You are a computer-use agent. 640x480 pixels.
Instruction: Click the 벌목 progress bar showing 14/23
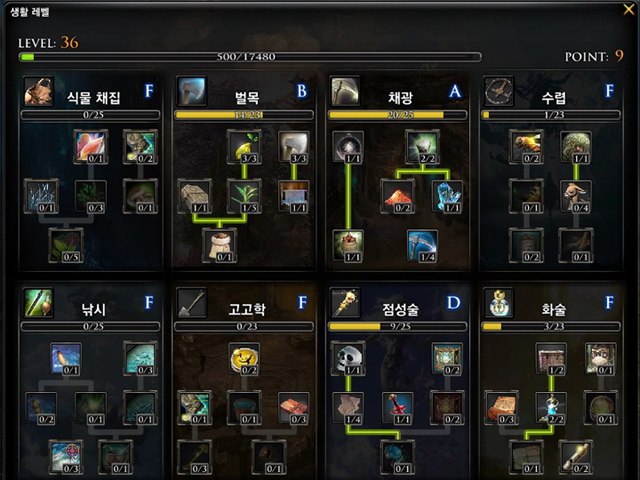click(244, 115)
